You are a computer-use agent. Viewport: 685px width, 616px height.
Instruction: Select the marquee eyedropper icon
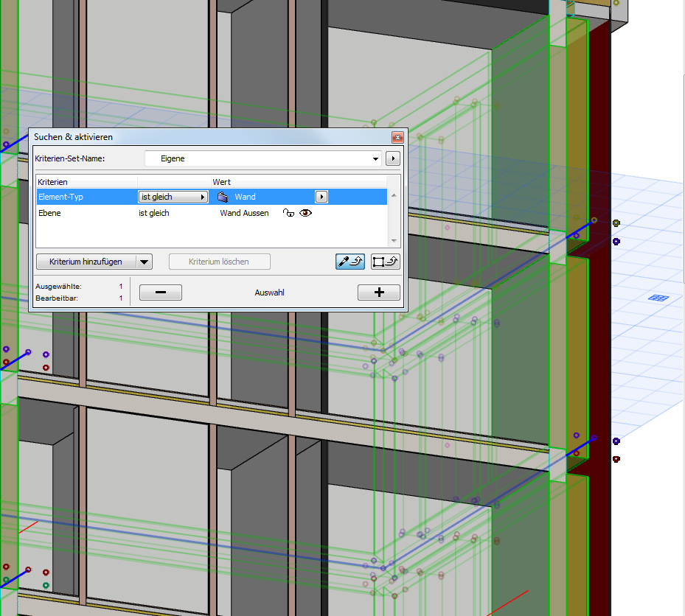pyautogui.click(x=385, y=262)
